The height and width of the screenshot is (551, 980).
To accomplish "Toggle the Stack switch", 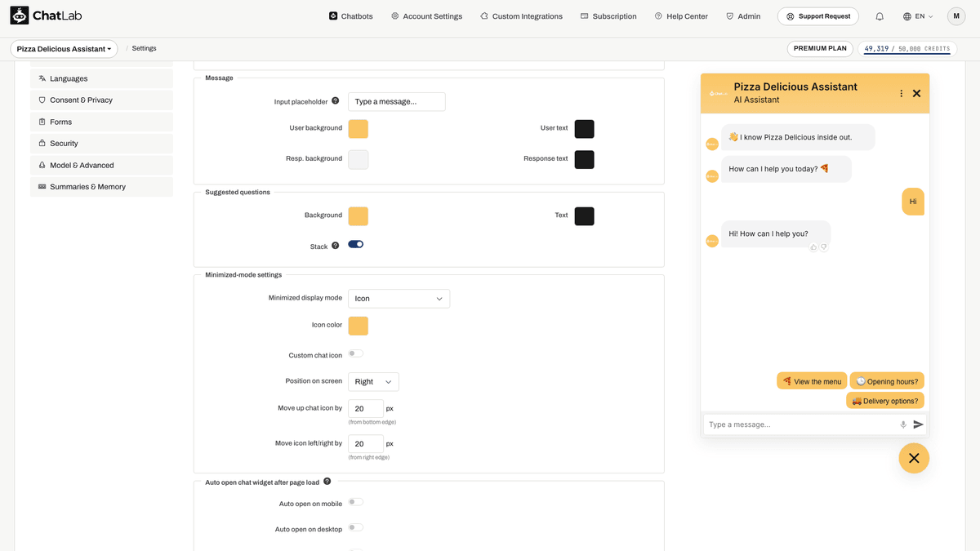I will pyautogui.click(x=356, y=244).
